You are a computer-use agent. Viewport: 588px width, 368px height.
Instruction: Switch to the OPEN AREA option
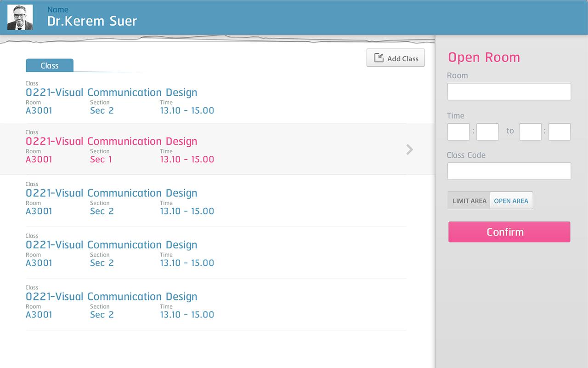click(x=511, y=201)
